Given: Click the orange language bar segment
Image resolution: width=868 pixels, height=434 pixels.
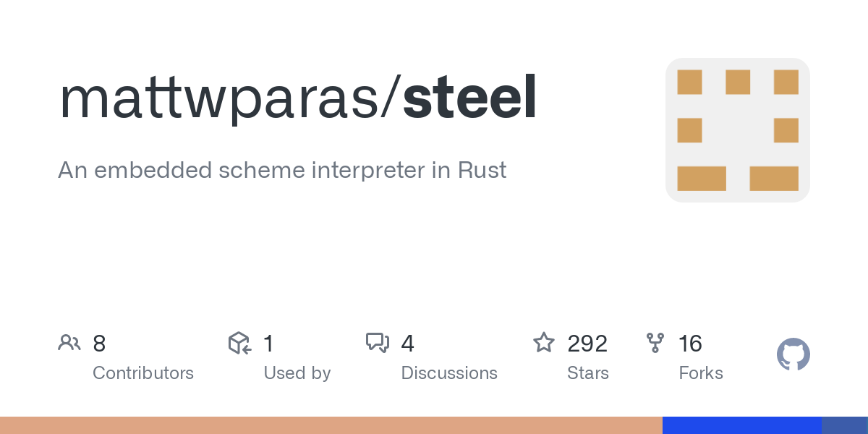Looking at the screenshot, I should tap(331, 425).
